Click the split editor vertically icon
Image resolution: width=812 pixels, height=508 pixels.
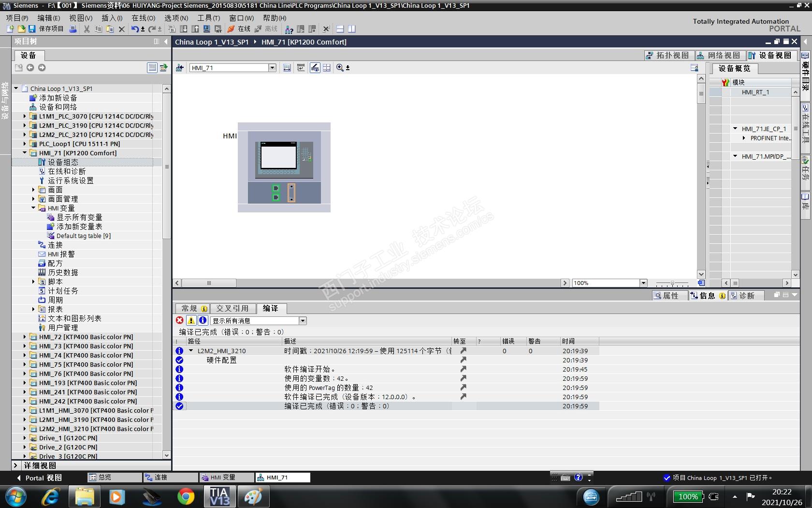[x=351, y=29]
